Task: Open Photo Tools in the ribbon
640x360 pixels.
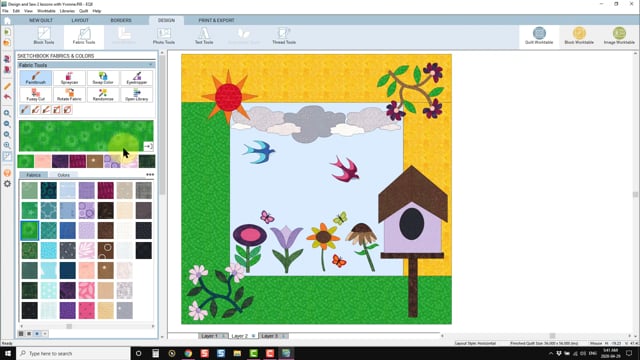Action: pyautogui.click(x=164, y=36)
